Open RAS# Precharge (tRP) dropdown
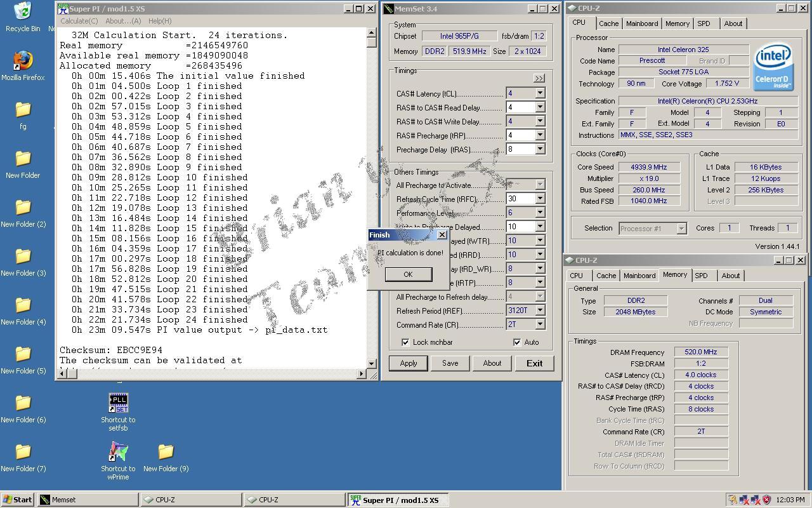The image size is (812, 508). [x=540, y=135]
